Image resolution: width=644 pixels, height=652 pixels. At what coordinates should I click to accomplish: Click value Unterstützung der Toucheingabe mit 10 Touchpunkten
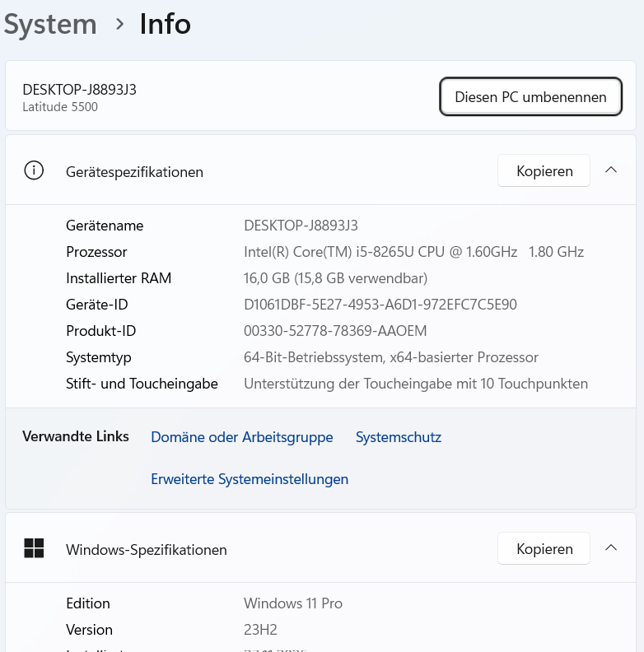pyautogui.click(x=416, y=384)
